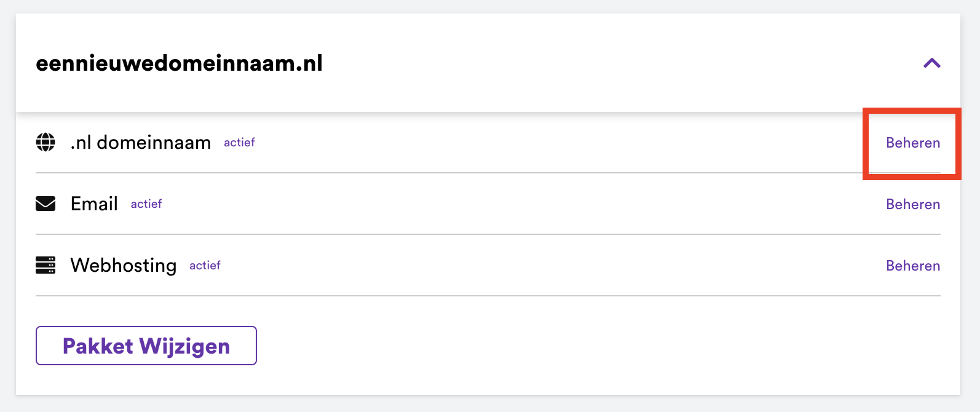Click the domain title eennieuwedomeinnaam.nl

point(180,63)
